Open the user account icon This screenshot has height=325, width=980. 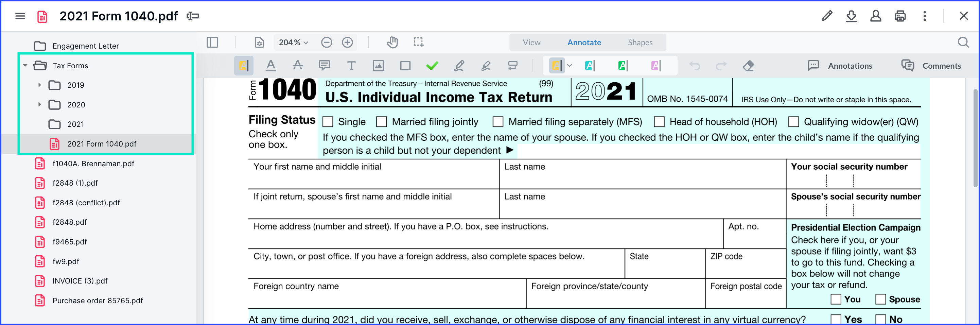pyautogui.click(x=875, y=16)
